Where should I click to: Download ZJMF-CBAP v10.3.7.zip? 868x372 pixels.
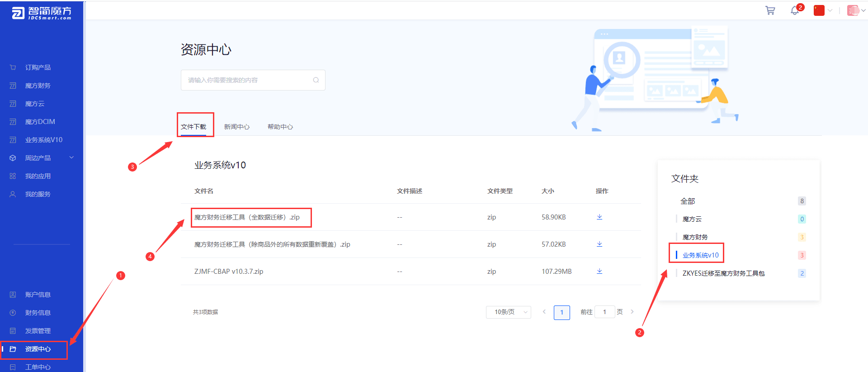click(x=599, y=271)
